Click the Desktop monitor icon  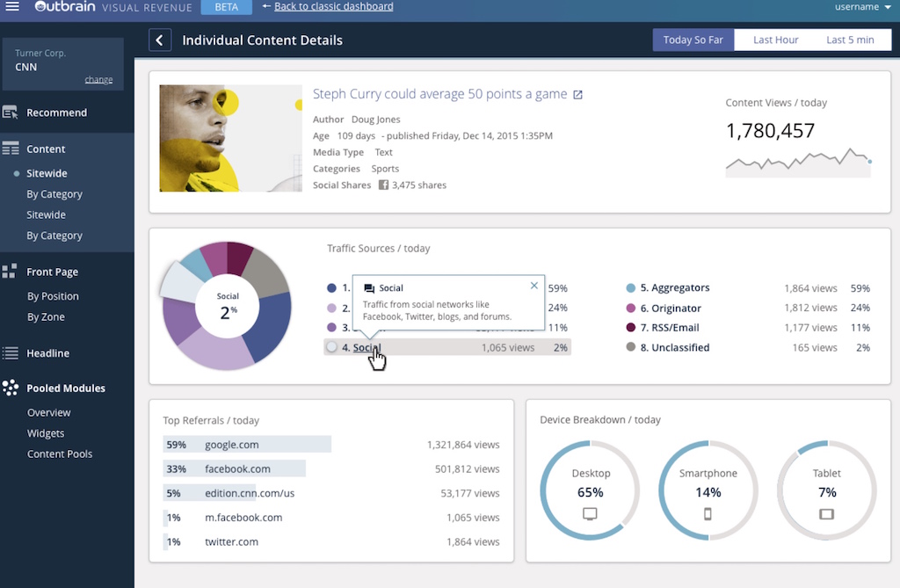coord(590,514)
